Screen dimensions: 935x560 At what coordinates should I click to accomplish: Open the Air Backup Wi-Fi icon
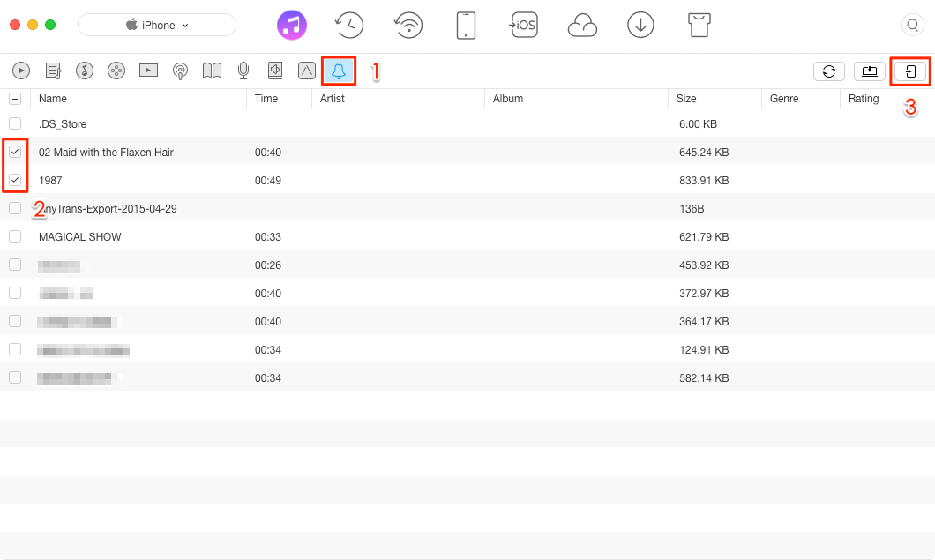[408, 25]
